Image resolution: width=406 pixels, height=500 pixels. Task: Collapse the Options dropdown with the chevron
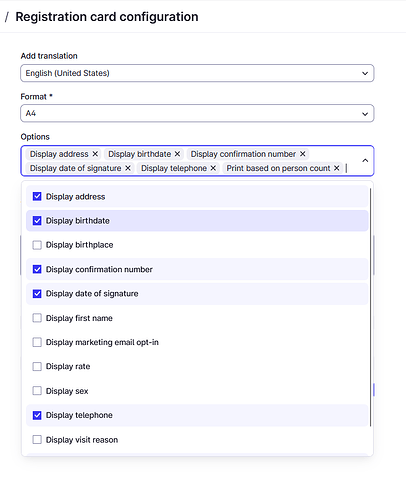pos(365,161)
